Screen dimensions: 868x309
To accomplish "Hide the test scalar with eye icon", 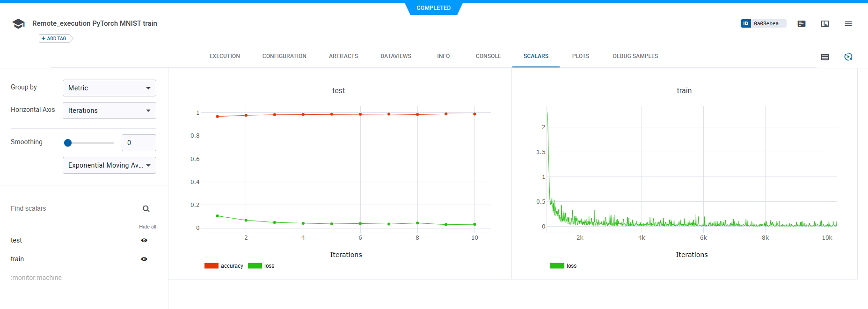I will pyautogui.click(x=144, y=240).
